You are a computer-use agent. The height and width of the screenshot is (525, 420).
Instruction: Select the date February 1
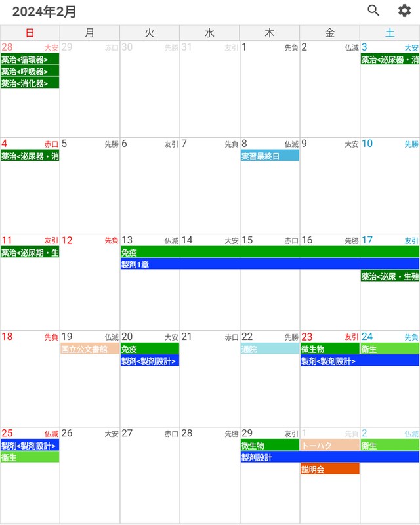pos(270,89)
